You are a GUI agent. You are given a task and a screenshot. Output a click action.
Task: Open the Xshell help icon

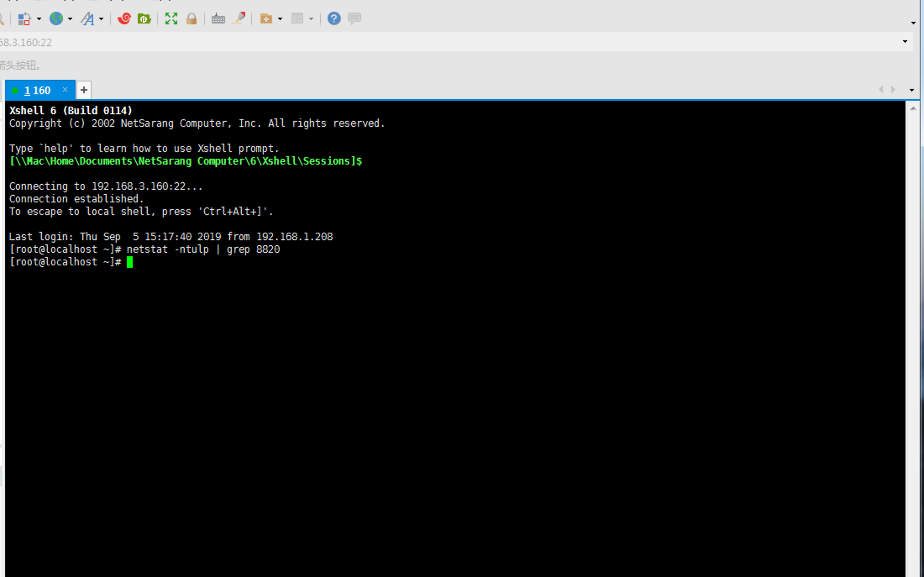334,19
